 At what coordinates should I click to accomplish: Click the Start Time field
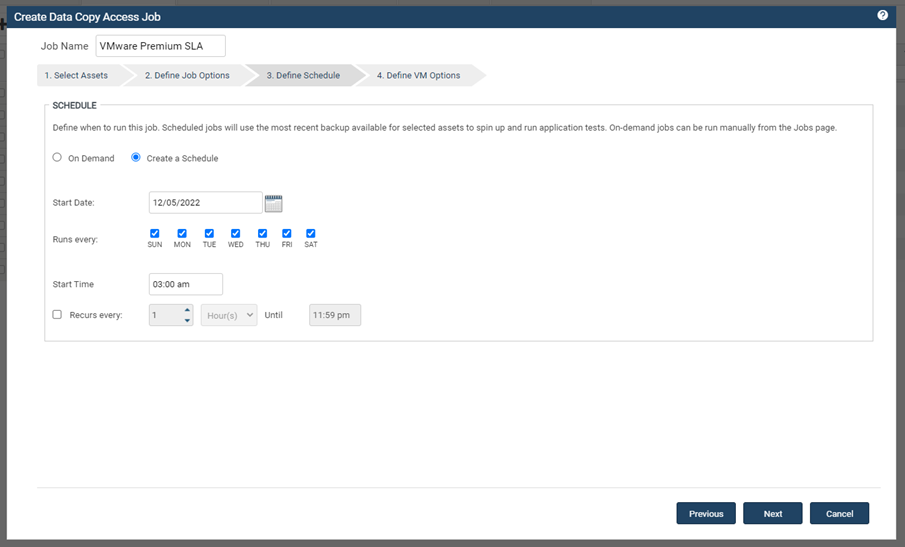coord(186,284)
